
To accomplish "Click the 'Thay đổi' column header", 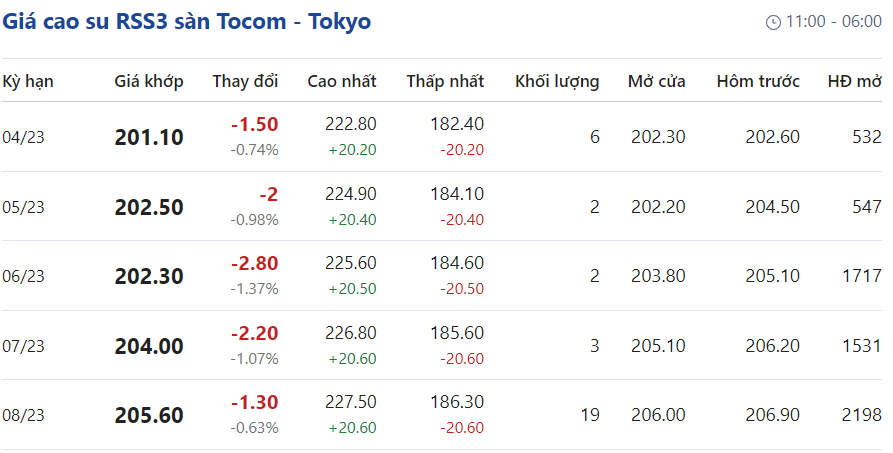I will [245, 82].
